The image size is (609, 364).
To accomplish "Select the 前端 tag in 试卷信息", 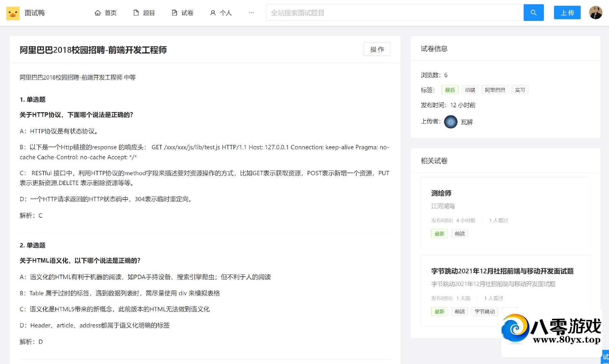I will [x=470, y=90].
